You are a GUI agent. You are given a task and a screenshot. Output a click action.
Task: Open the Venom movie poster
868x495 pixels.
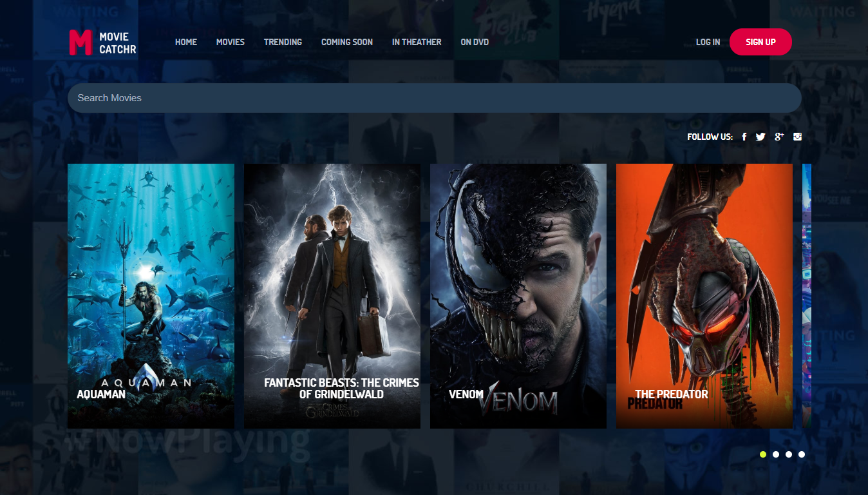518,296
